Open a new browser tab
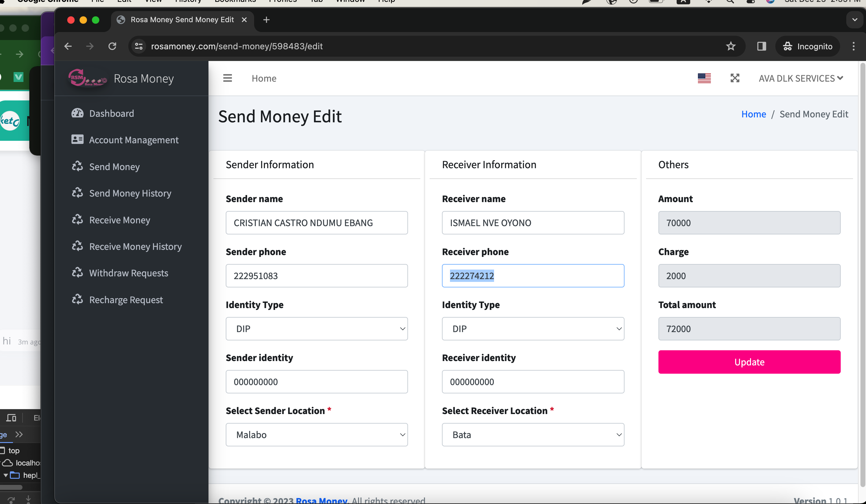The width and height of the screenshot is (866, 504). [266, 20]
